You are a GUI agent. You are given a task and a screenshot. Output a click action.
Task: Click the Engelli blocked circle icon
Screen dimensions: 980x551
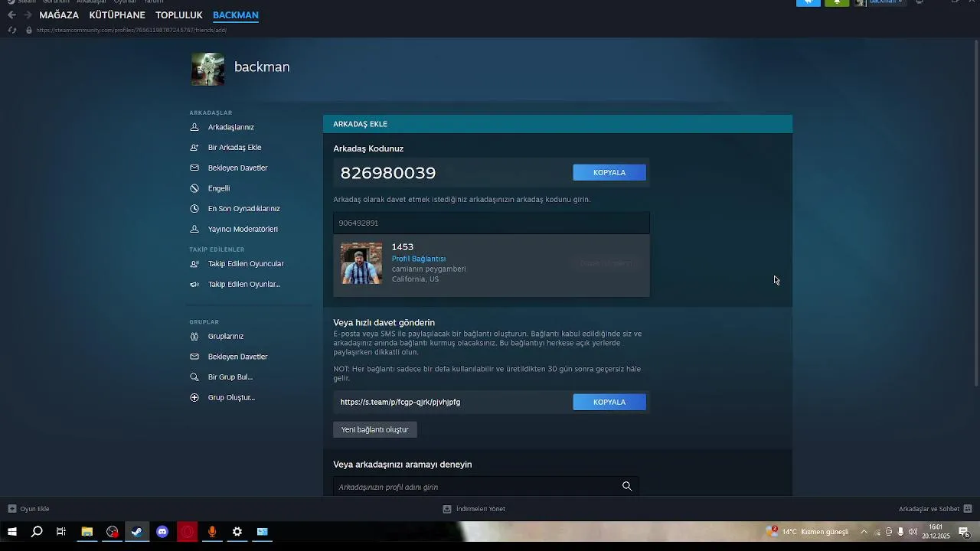194,188
